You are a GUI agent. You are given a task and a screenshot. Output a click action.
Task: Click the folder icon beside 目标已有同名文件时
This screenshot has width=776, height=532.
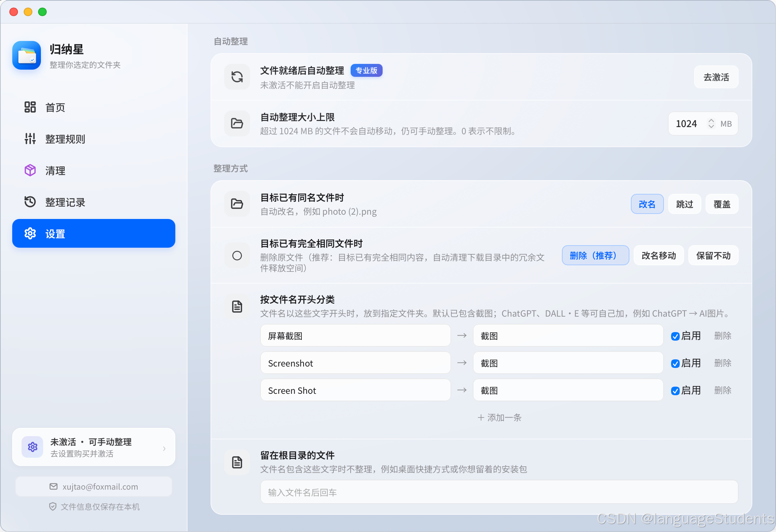[x=237, y=204]
